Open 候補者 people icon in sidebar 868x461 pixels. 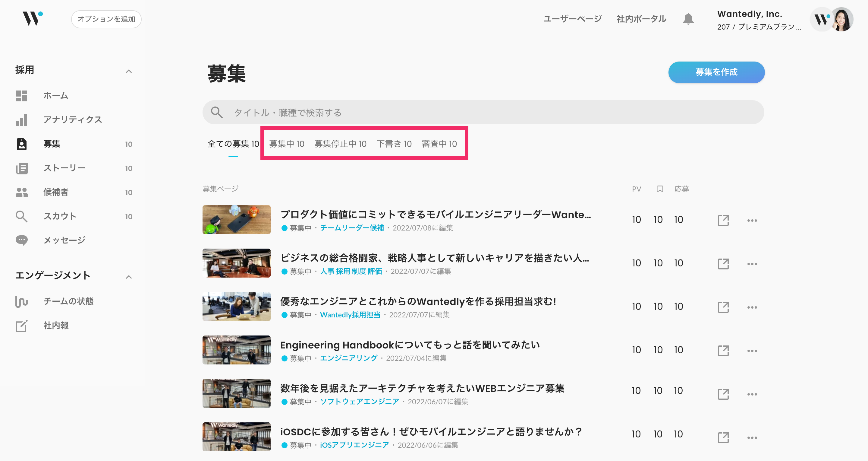22,192
